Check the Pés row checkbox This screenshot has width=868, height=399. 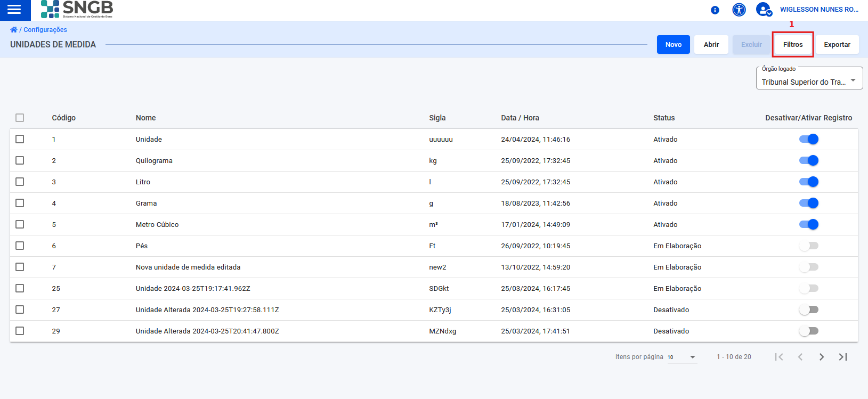(x=20, y=246)
